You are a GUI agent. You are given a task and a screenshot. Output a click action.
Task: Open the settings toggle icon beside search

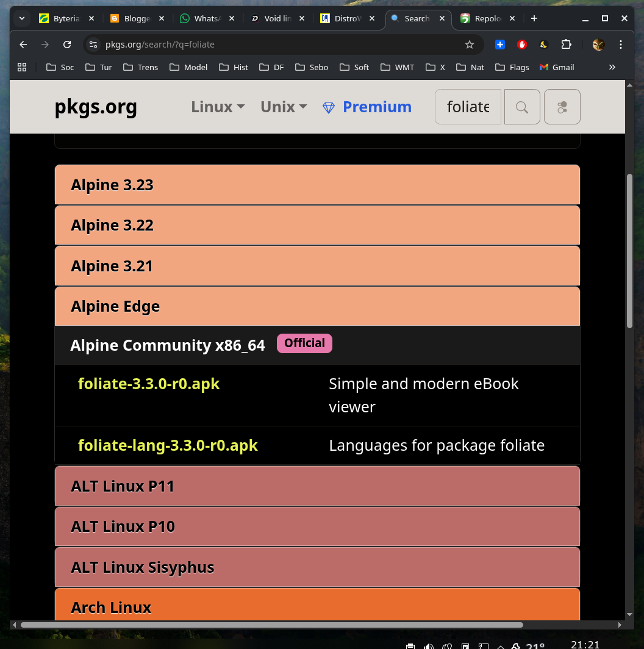pos(562,107)
